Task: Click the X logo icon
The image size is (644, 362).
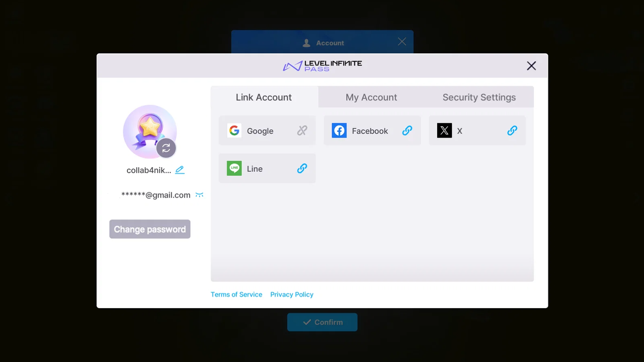Action: (x=444, y=131)
